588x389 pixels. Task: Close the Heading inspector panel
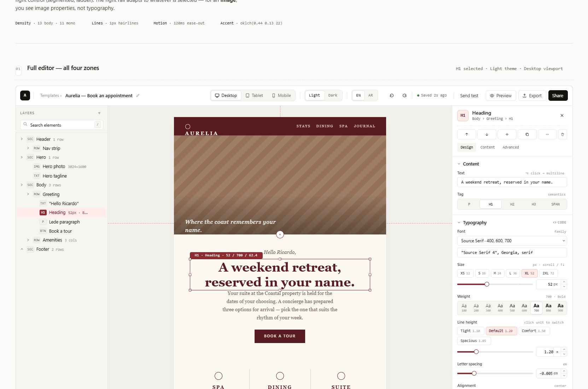562,116
